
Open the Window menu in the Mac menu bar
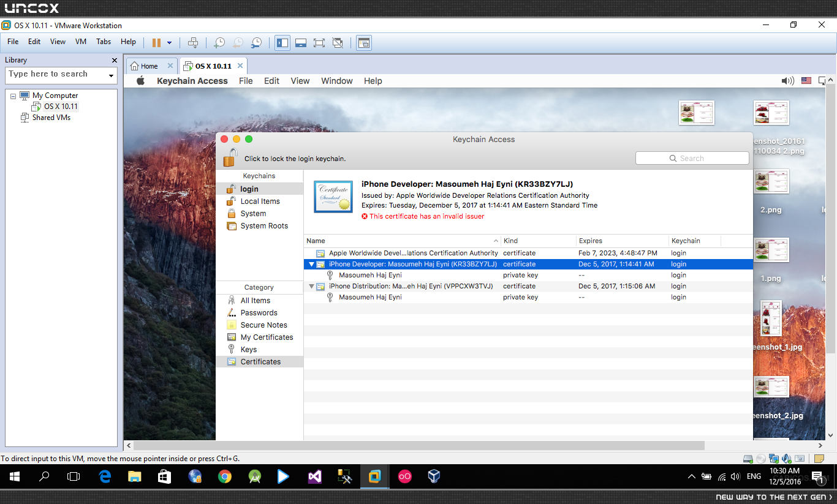coord(337,81)
